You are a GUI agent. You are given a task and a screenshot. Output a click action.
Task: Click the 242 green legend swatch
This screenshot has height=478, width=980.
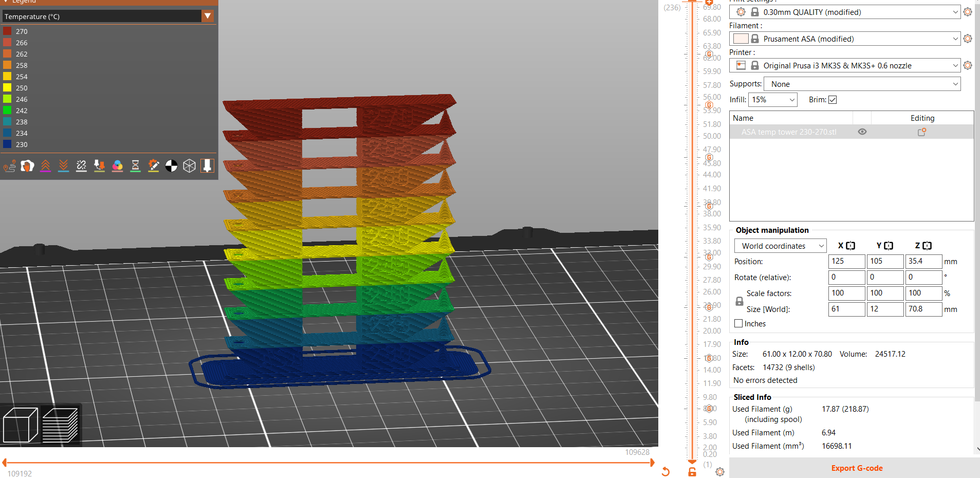(x=7, y=111)
